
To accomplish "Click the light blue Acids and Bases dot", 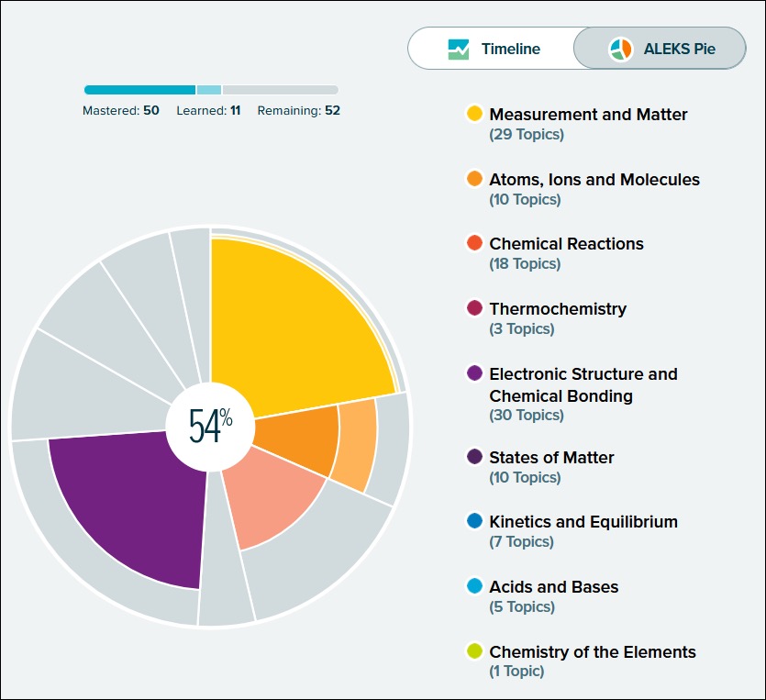I will pyautogui.click(x=474, y=586).
